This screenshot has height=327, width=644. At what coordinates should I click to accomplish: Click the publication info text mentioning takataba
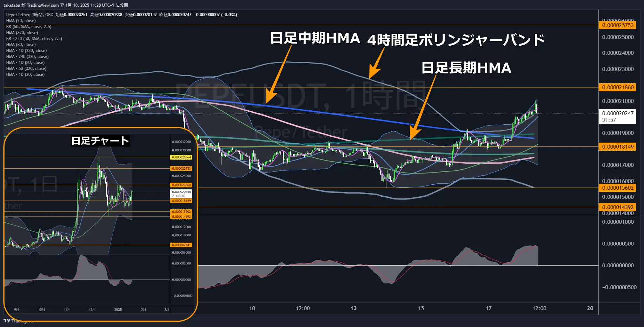click(66, 5)
